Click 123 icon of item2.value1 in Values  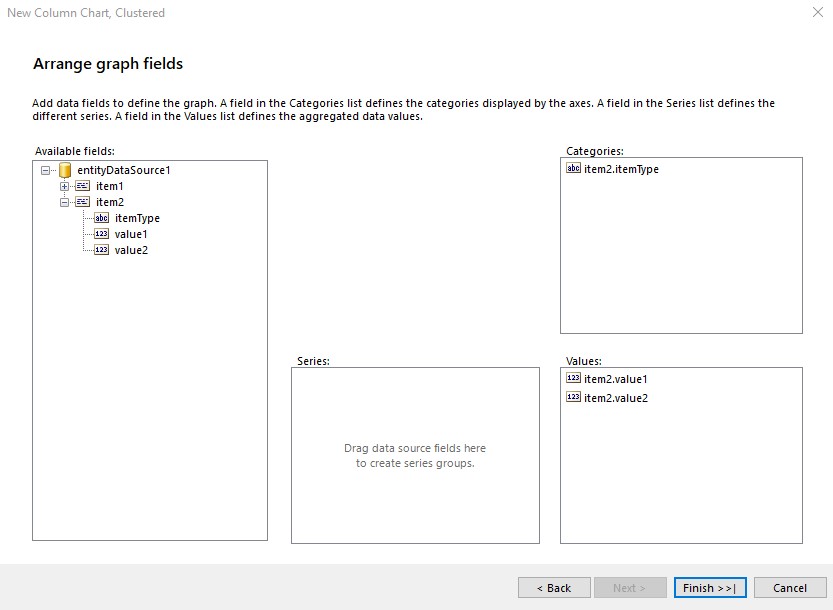point(573,378)
